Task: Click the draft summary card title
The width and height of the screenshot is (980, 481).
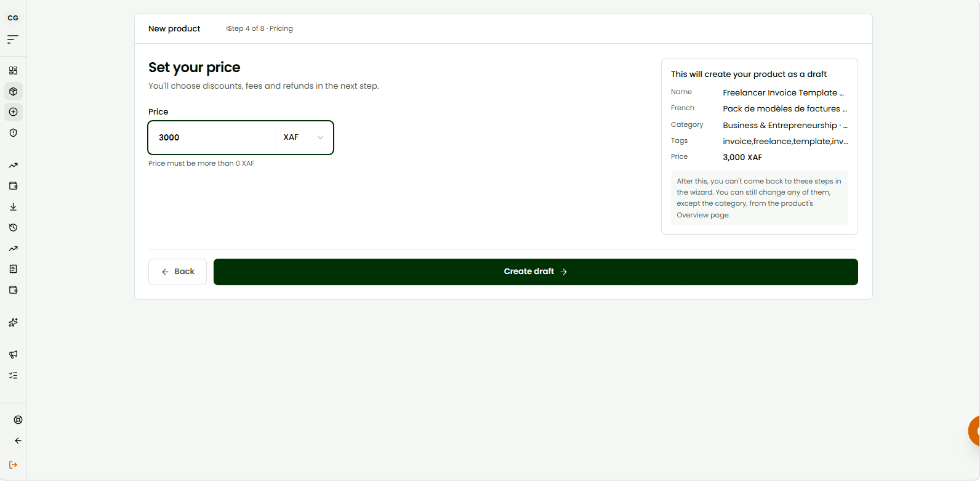Action: coord(749,74)
